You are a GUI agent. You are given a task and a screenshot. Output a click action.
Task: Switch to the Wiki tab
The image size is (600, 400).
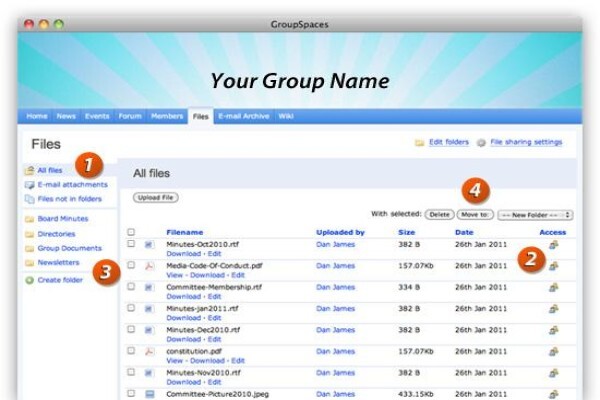(286, 116)
